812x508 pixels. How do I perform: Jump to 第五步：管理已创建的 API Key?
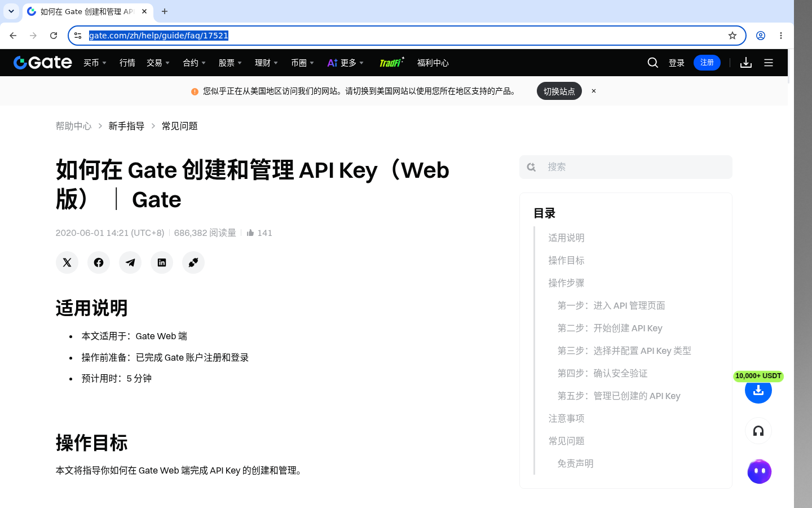[619, 396]
